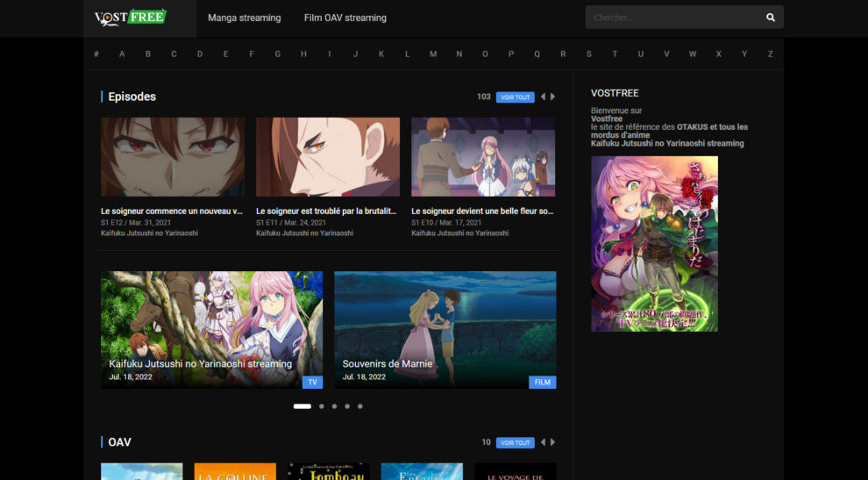Image resolution: width=868 pixels, height=480 pixels.
Task: Open the S1 E12 episode thumbnail
Action: (x=172, y=157)
